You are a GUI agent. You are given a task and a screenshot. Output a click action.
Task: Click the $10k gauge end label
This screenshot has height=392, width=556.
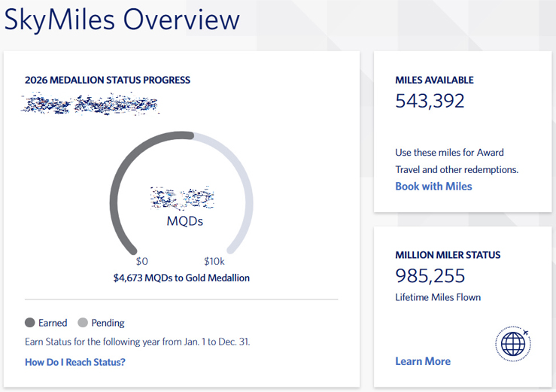click(x=214, y=261)
